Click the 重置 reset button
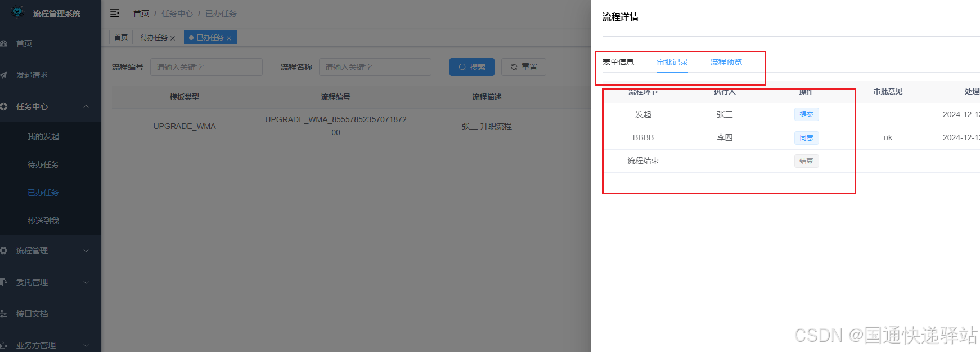Image resolution: width=980 pixels, height=352 pixels. click(524, 67)
